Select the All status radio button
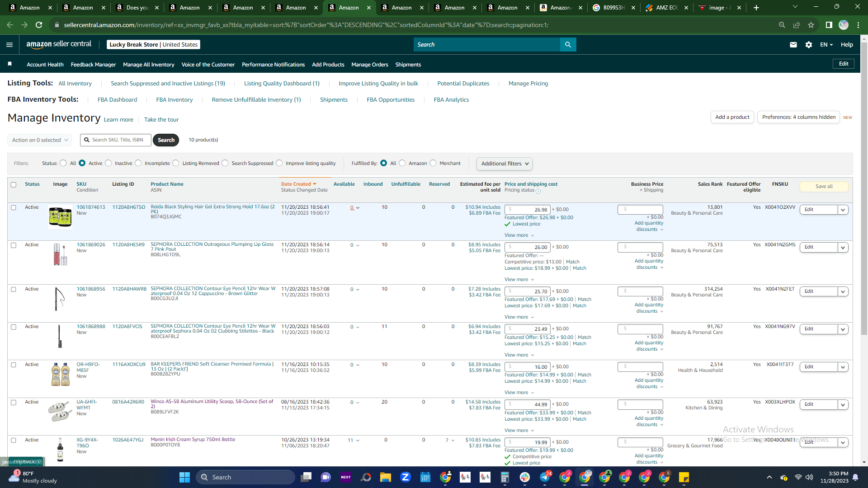Viewport: 868px width, 488px height. click(x=63, y=163)
